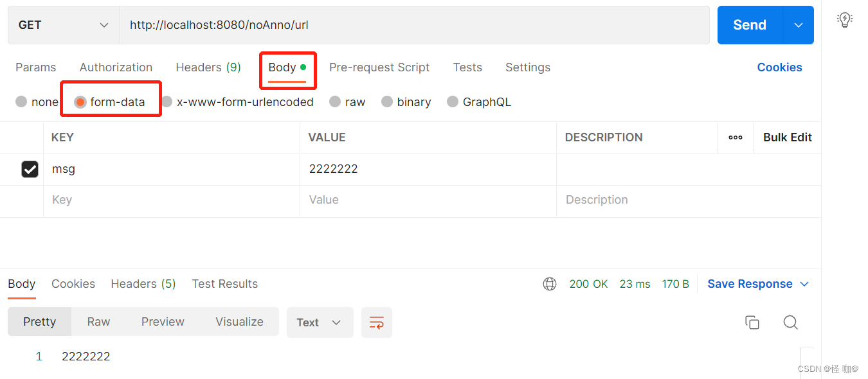Click the empty Key placeholder field

tap(172, 200)
